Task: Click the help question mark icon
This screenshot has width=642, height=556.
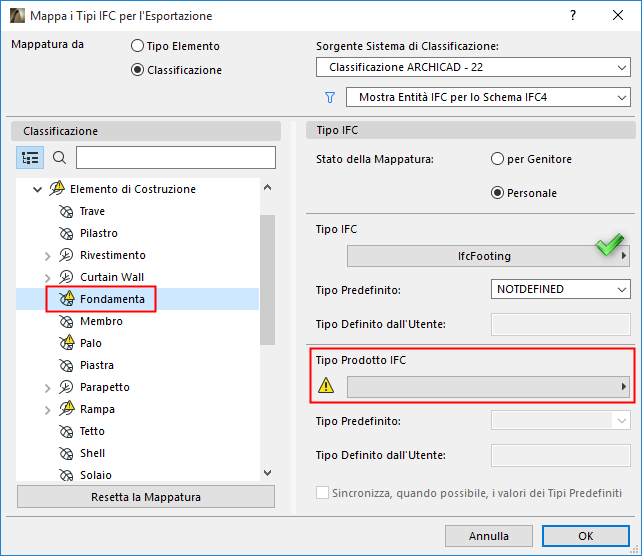Action: click(x=573, y=16)
